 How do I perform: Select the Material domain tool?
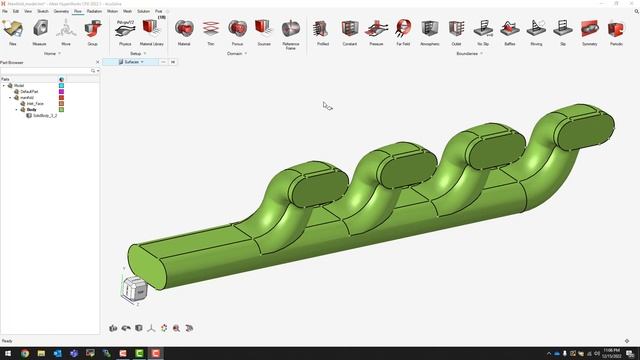pos(184,32)
